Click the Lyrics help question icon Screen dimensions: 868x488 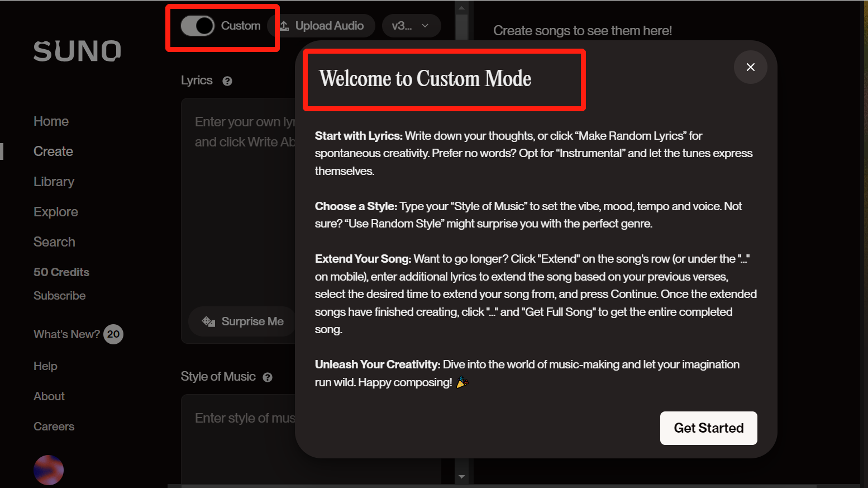[x=227, y=81]
